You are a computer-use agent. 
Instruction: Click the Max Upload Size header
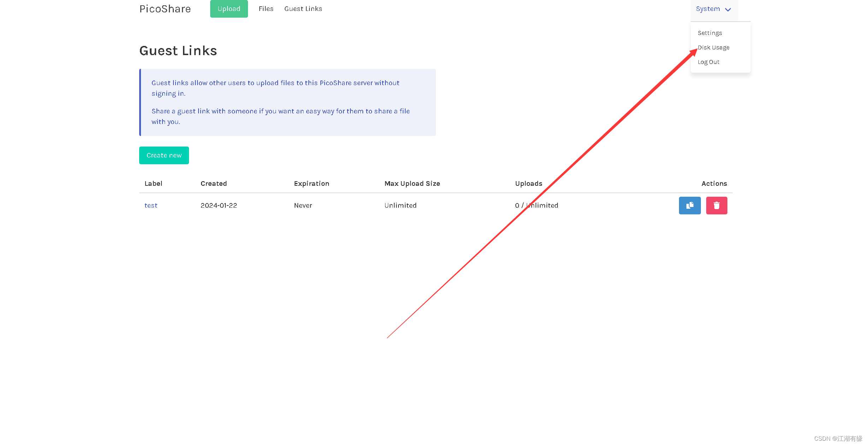(x=412, y=183)
